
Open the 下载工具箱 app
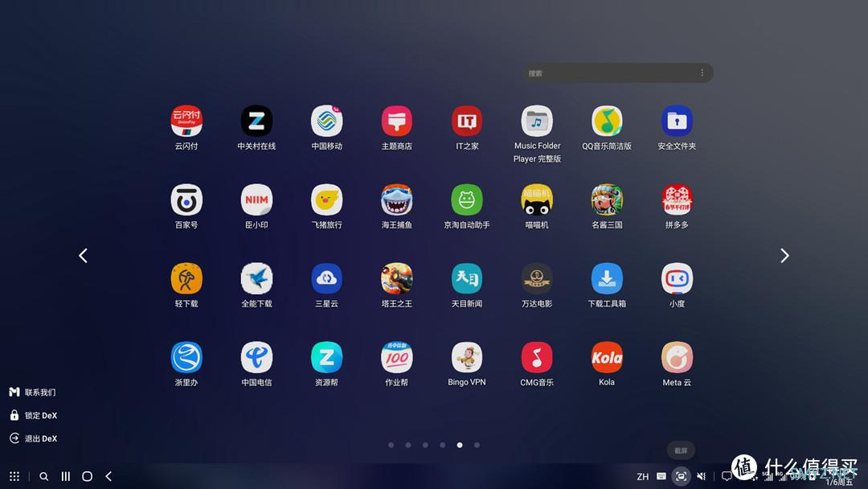tap(607, 278)
